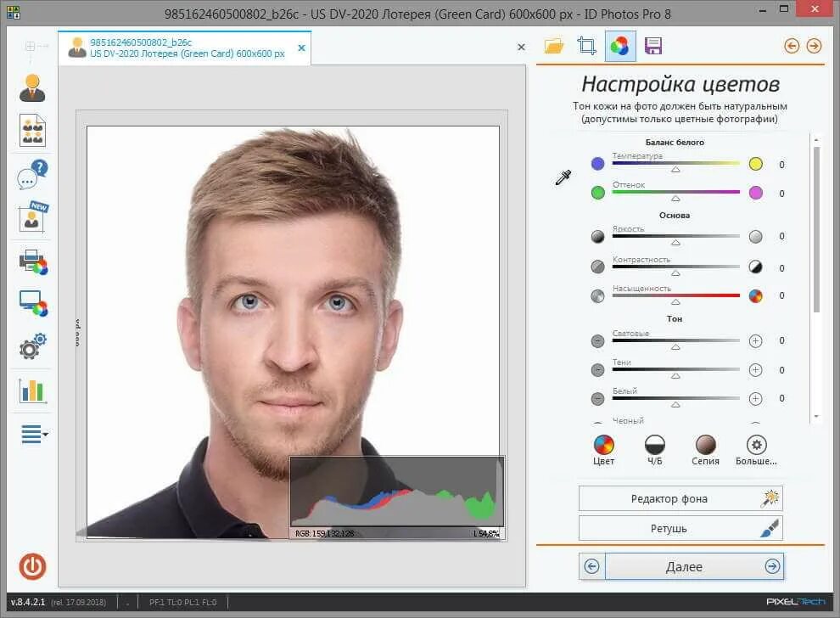
Task: Select the 985162460500802_b26c photo tab
Action: pos(185,48)
